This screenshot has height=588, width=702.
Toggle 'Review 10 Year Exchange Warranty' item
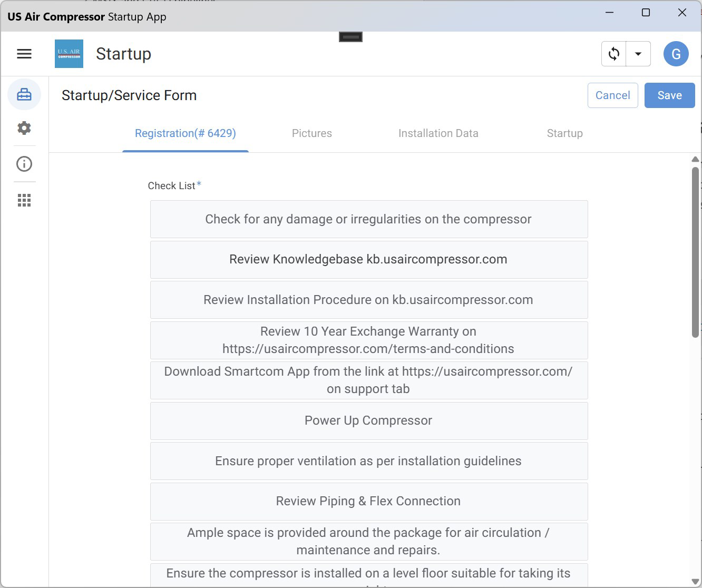coord(369,340)
